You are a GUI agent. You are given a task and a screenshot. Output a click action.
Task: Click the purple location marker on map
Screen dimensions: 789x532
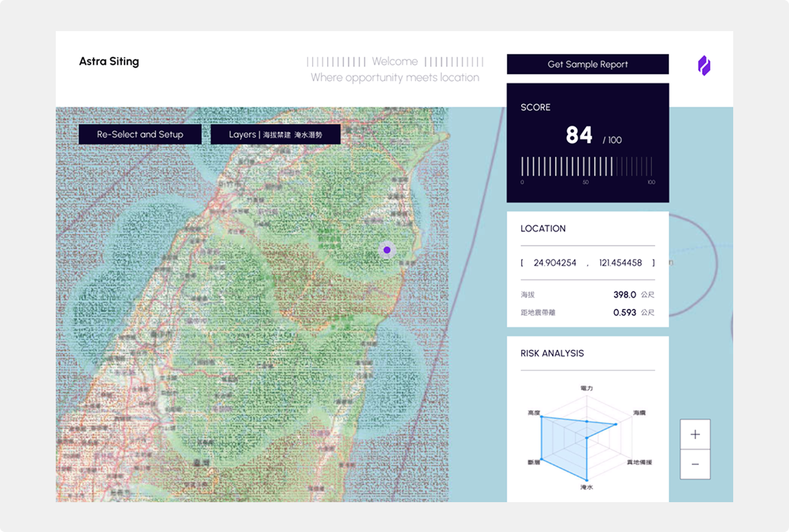(x=387, y=250)
